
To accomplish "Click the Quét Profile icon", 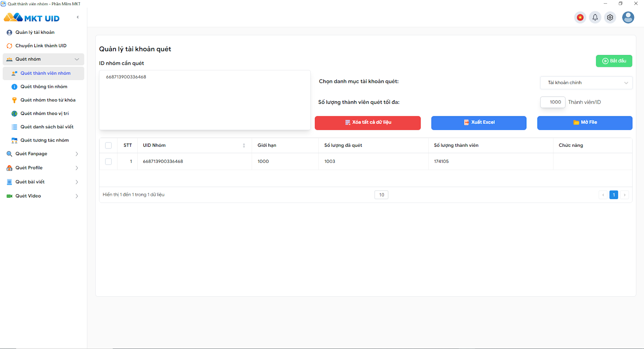I will [9, 168].
